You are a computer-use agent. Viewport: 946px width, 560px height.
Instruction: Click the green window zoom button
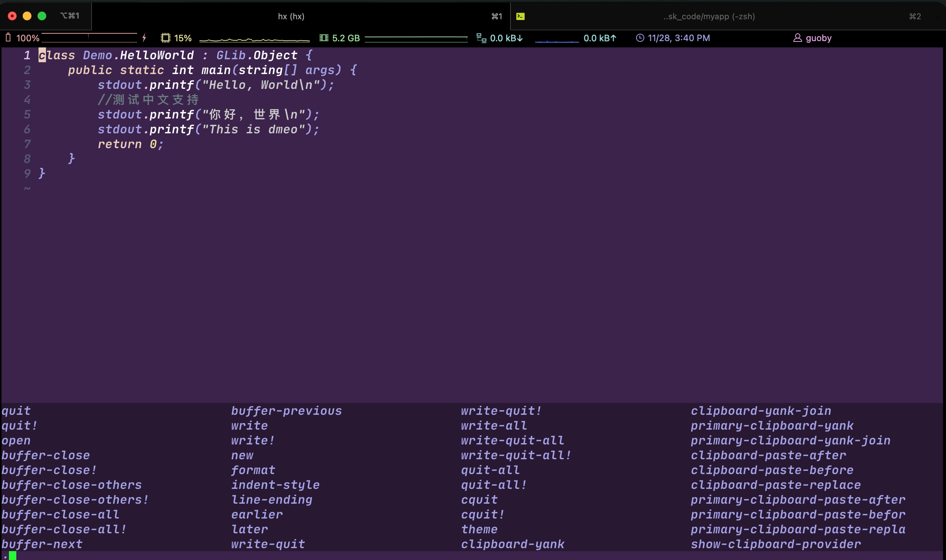click(x=42, y=16)
